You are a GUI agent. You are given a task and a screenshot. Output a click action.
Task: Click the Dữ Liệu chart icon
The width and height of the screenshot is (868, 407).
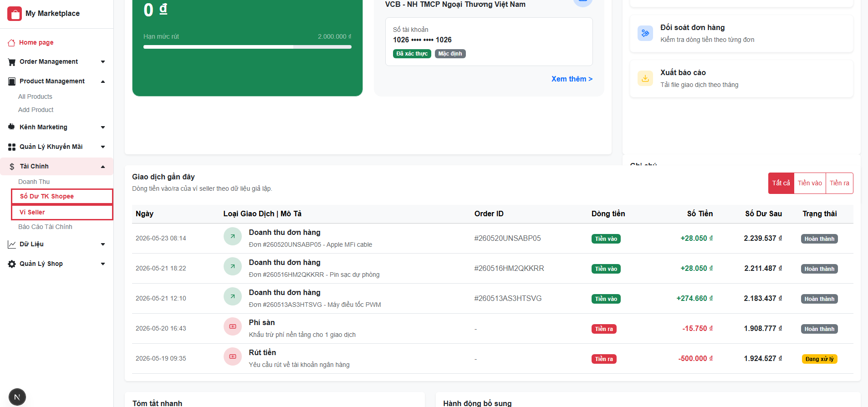(x=12, y=244)
